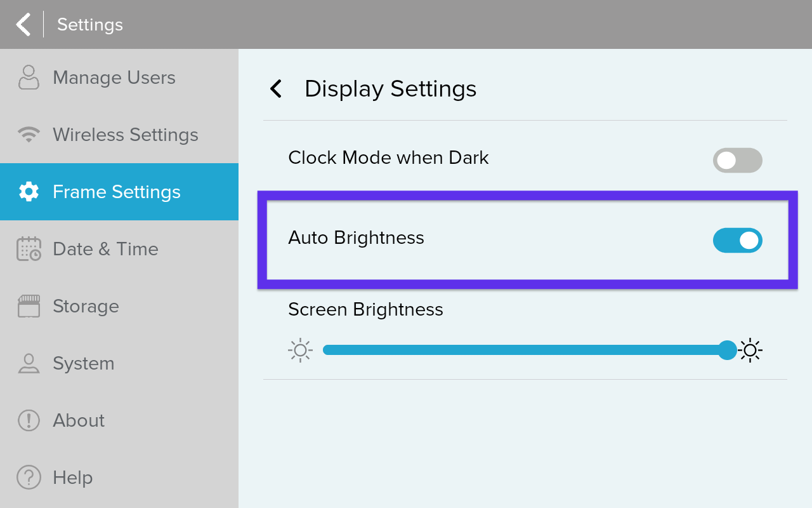The height and width of the screenshot is (508, 812).
Task: Open the Wireless Settings menu item
Action: [x=119, y=135]
